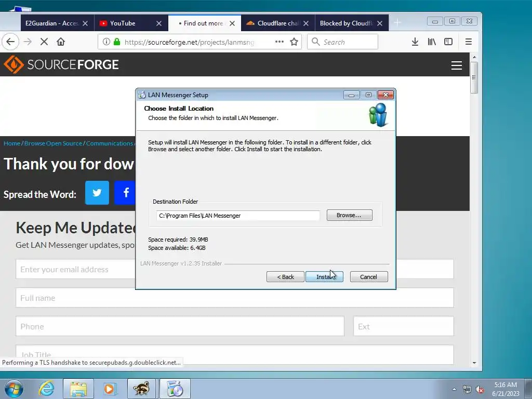Click the 'Space required: 39.9MB' text
This screenshot has width=532, height=399.
pos(178,240)
